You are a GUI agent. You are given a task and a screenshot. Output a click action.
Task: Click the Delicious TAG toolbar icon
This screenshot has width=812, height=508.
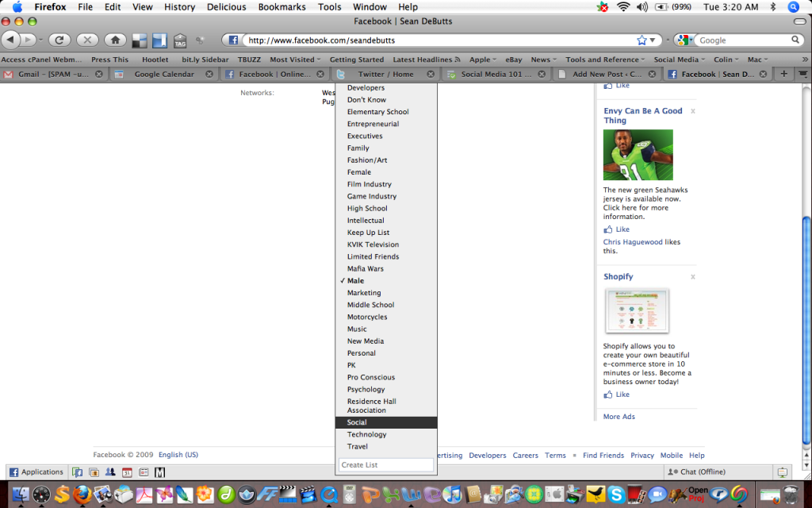click(x=180, y=40)
